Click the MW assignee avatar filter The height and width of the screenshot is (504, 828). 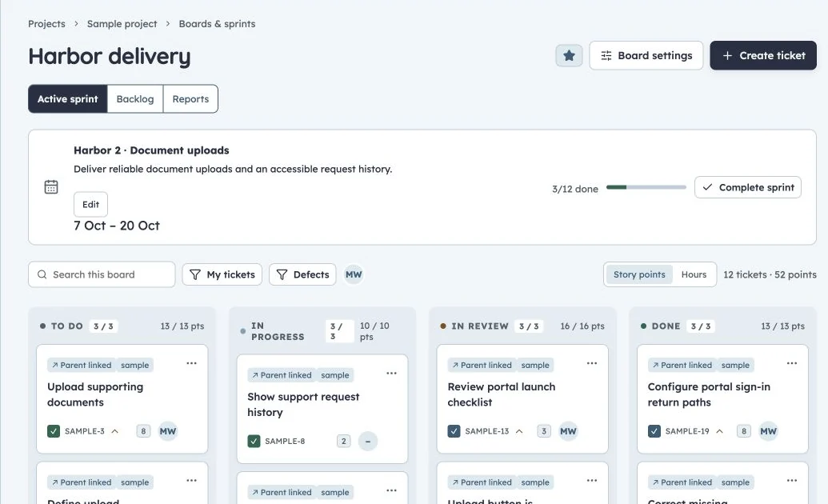(x=354, y=274)
